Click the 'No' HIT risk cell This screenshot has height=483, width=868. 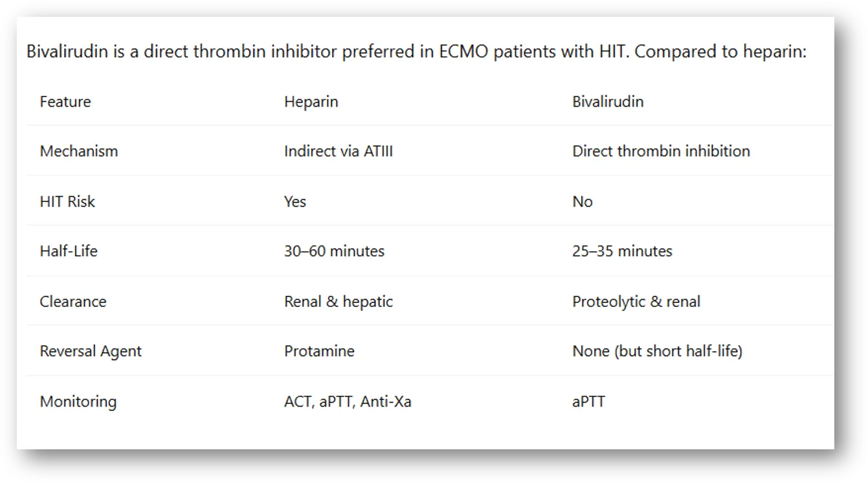click(583, 201)
